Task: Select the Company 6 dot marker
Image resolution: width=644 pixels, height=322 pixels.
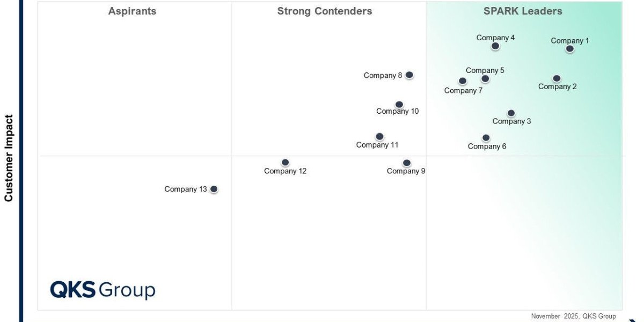Action: (486, 138)
